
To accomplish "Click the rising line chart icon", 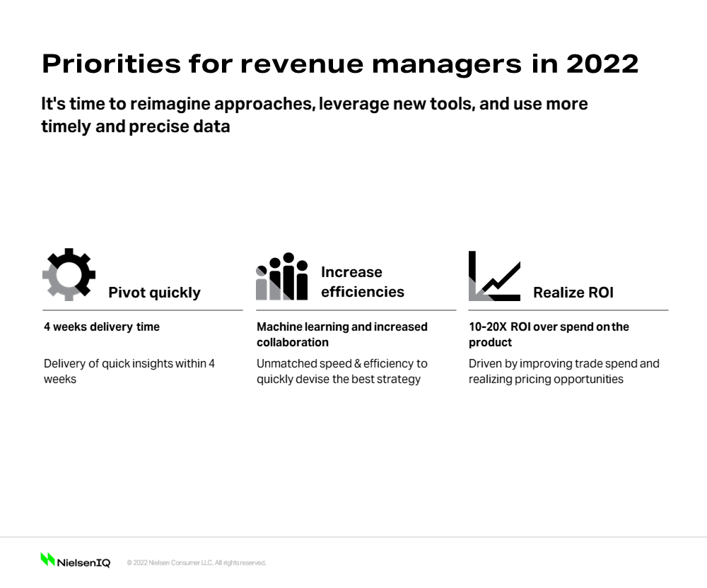I will 495,276.
